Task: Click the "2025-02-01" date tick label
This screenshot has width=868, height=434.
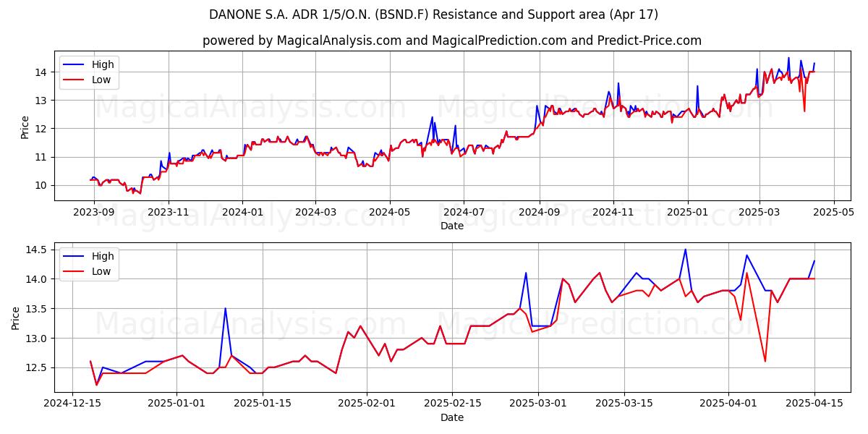Action: pyautogui.click(x=367, y=404)
